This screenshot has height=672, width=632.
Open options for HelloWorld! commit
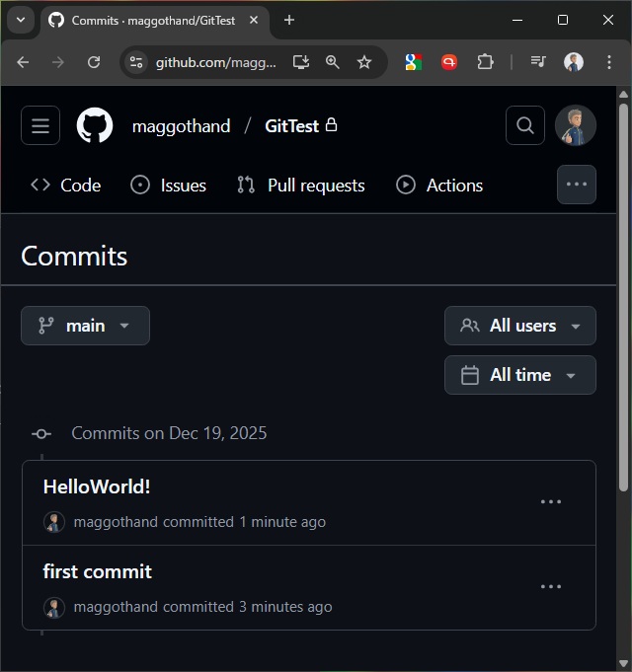click(x=551, y=502)
